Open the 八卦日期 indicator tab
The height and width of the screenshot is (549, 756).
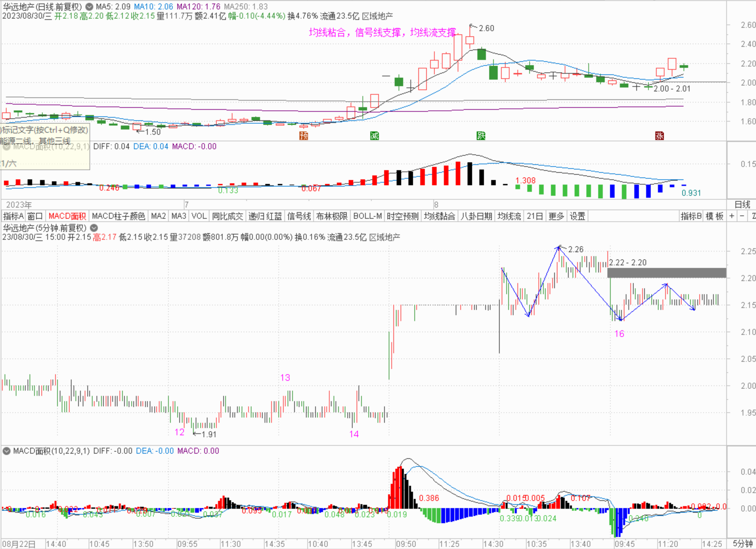coord(476,216)
